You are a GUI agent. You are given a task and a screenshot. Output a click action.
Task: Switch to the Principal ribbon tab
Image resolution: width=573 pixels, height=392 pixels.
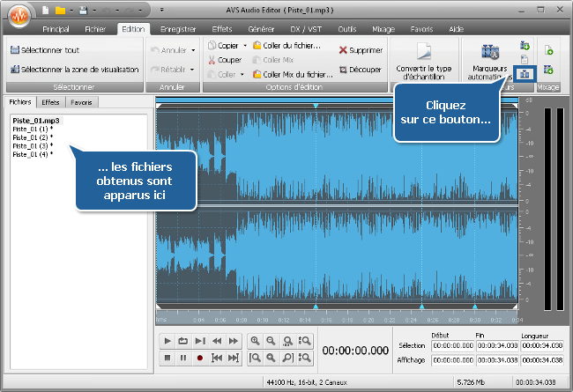(x=56, y=29)
